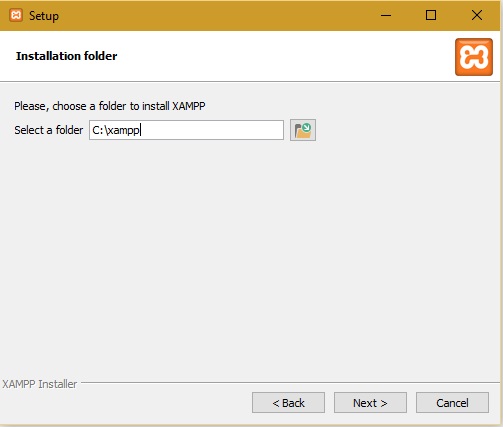Image resolution: width=503 pixels, height=427 pixels.
Task: Focus the C:\xampp folder path field
Action: pos(186,130)
